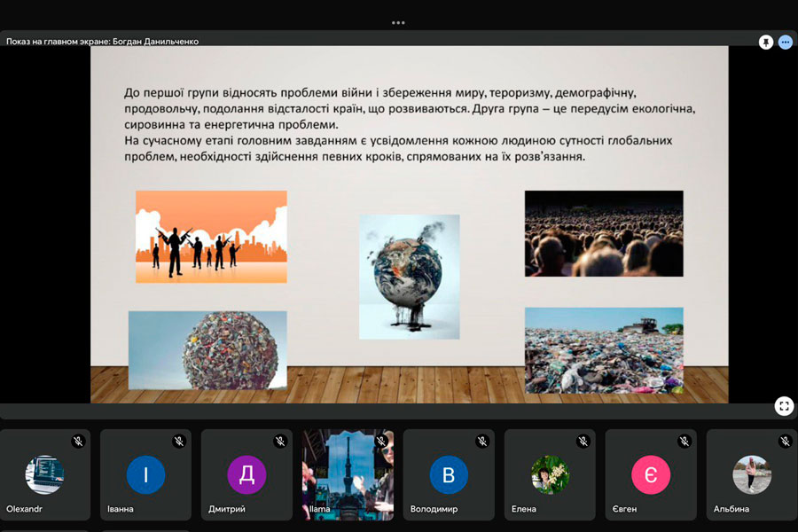The height and width of the screenshot is (532, 798).
Task: Click the muted mic icon on the Іванна tile
Action: click(178, 441)
